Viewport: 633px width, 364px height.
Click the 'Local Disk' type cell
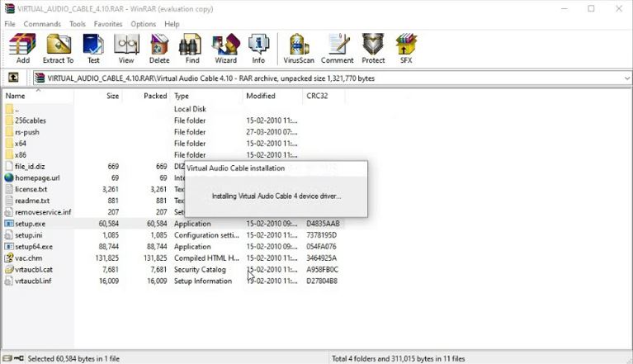(x=190, y=109)
